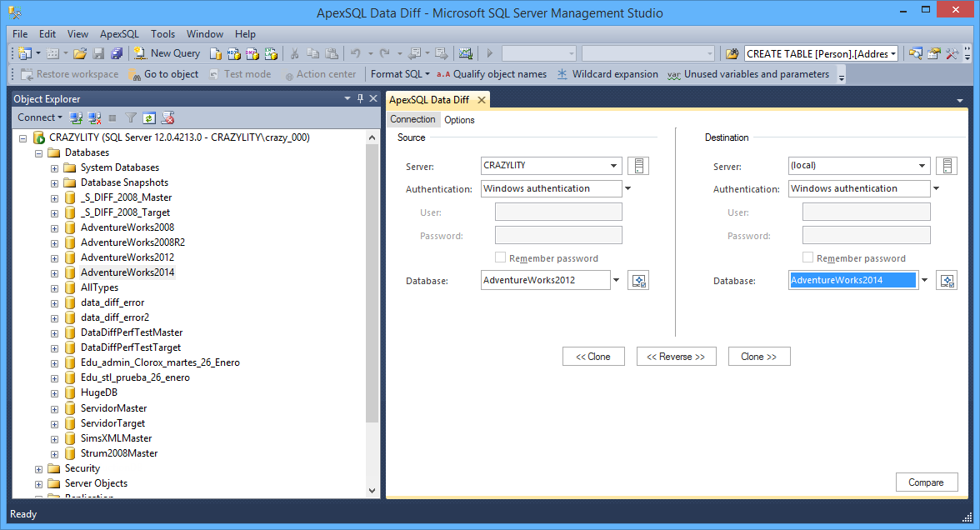The height and width of the screenshot is (530, 980).
Task: Open the File menu
Action: 20,34
